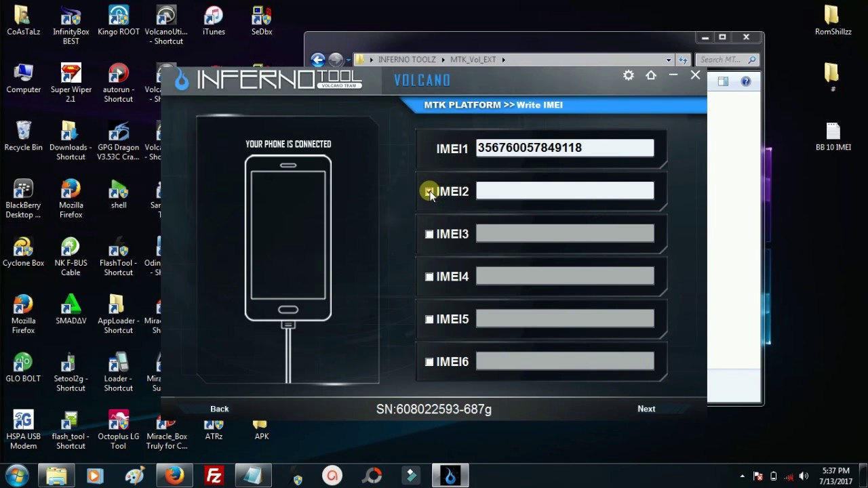Open Kingo ROOT desktop shortcut
Viewport: 868px width, 488px height.
119,20
